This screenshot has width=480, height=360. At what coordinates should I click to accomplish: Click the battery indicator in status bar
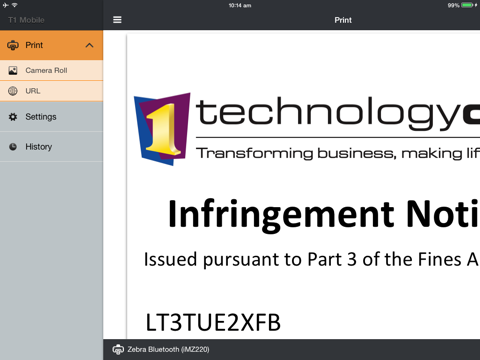pyautogui.click(x=467, y=5)
